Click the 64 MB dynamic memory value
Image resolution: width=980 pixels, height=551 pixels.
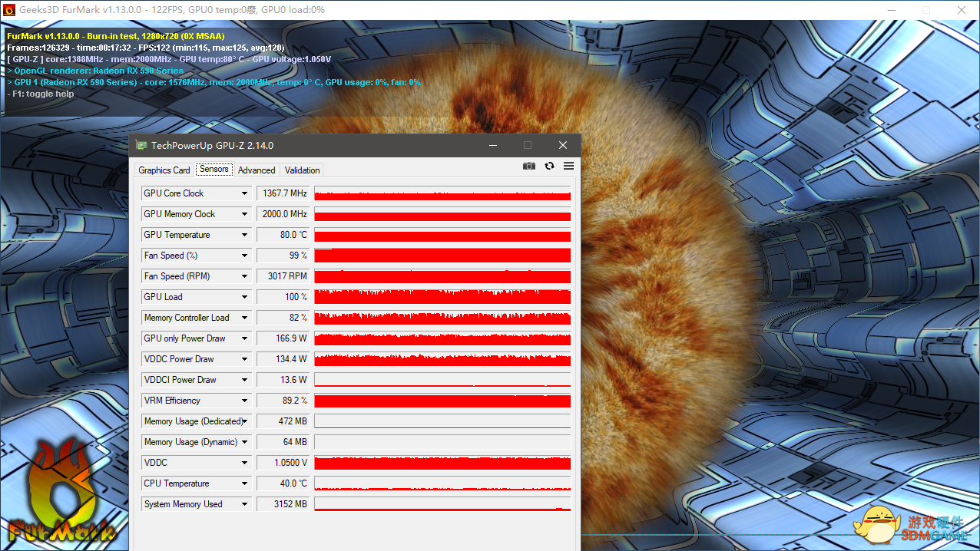(283, 442)
